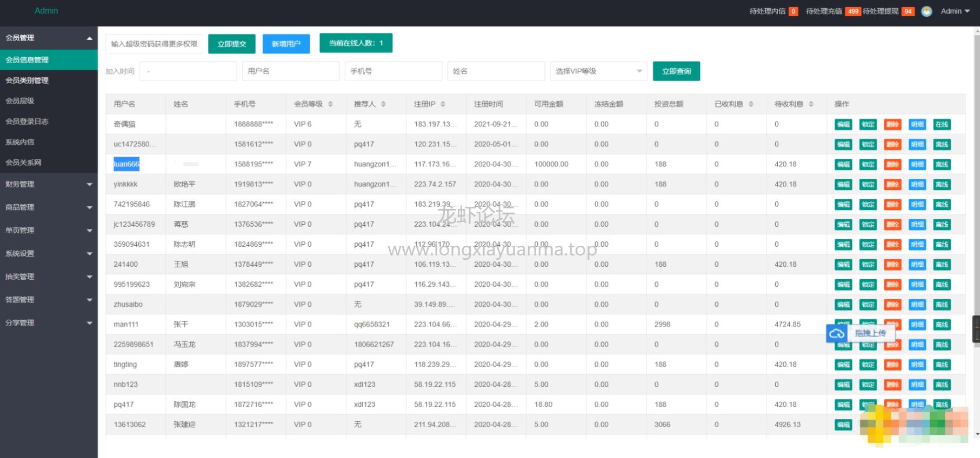Image resolution: width=980 pixels, height=458 pixels.
Task: Open the 选择VIP等级 dropdown
Action: point(599,71)
